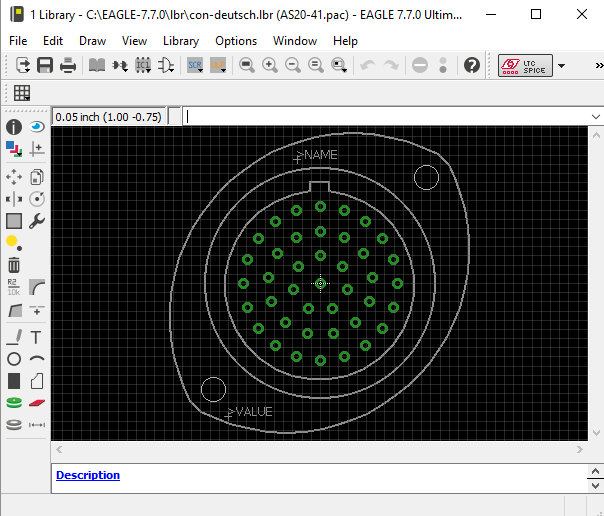Select the red SMD tool

(x=37, y=403)
